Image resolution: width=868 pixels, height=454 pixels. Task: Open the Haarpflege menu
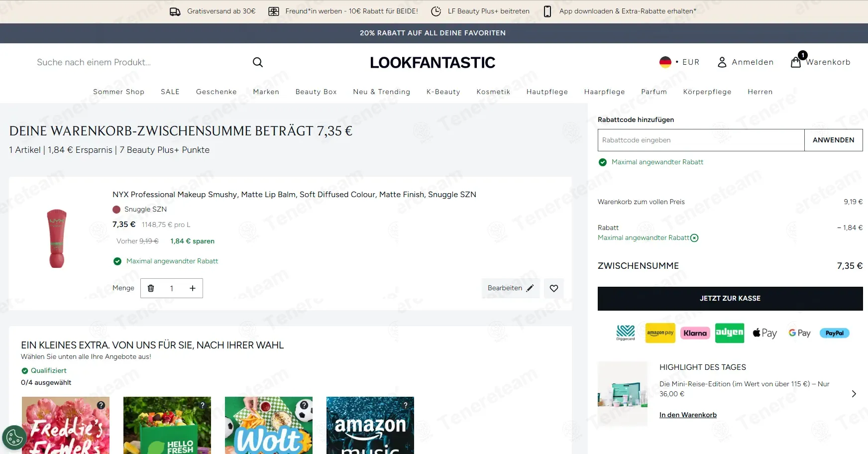tap(604, 92)
